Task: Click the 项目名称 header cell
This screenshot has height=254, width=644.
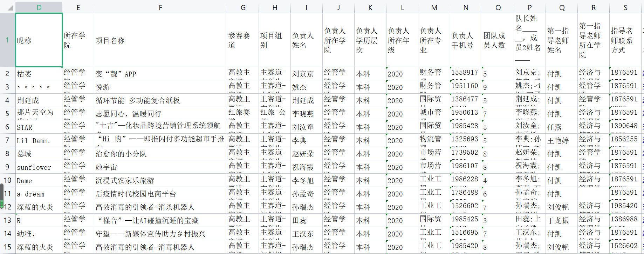Action: click(160, 40)
